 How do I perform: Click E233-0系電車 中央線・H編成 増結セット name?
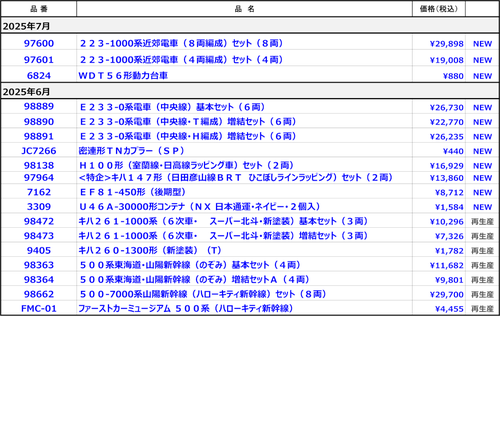(188, 136)
